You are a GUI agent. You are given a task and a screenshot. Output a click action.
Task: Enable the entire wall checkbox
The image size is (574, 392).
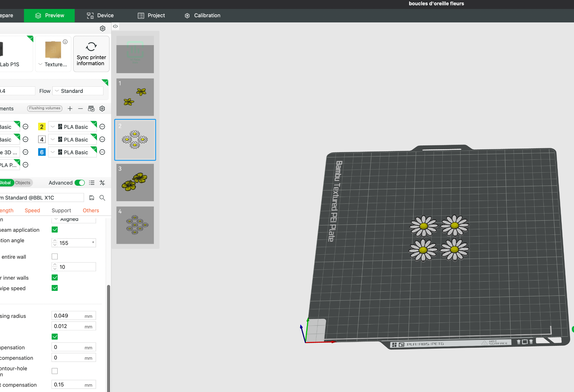tap(55, 256)
